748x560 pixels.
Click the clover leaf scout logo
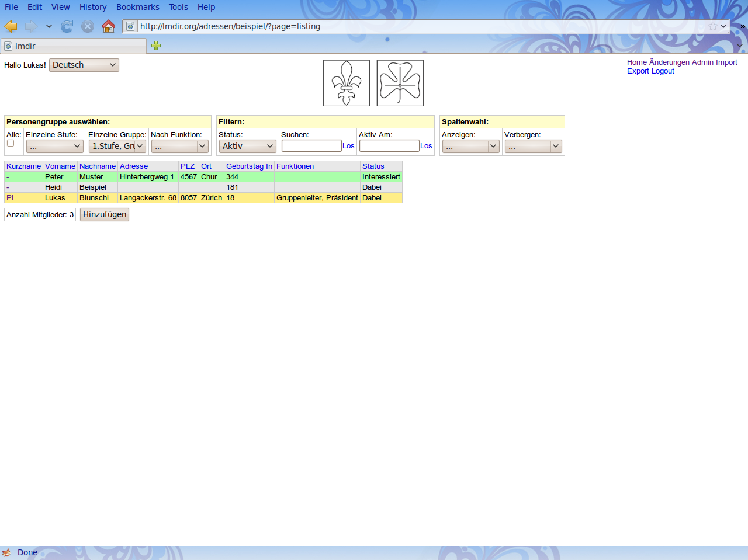pyautogui.click(x=400, y=83)
